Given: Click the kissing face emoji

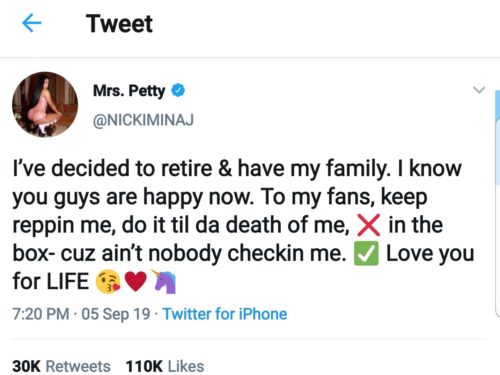Looking at the screenshot, I should pos(108,282).
